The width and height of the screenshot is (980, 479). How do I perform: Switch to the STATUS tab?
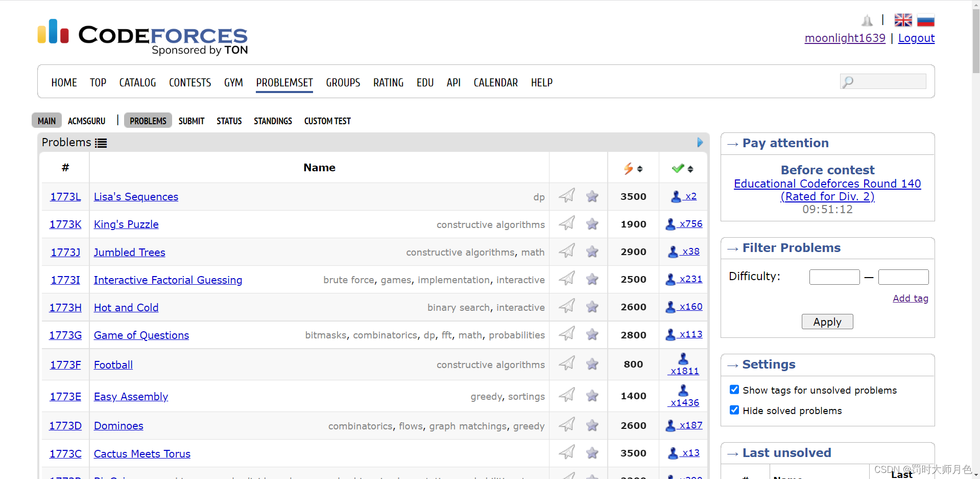[229, 121]
